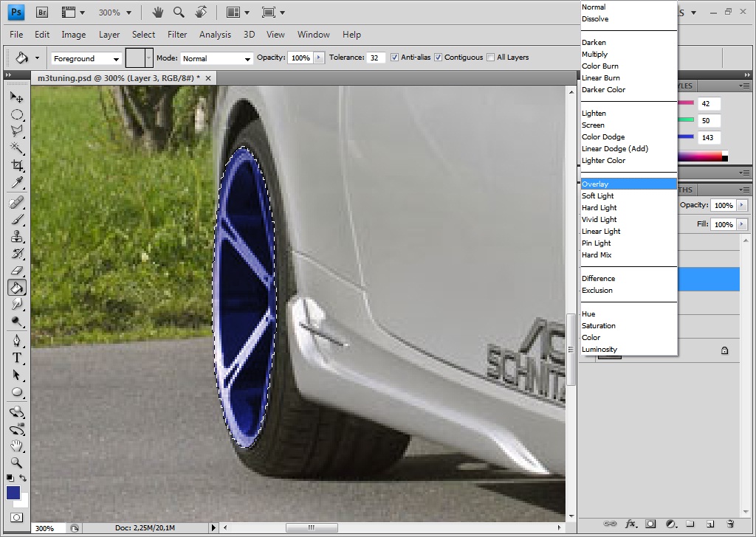Click the Add layer style fx icon

[630, 524]
